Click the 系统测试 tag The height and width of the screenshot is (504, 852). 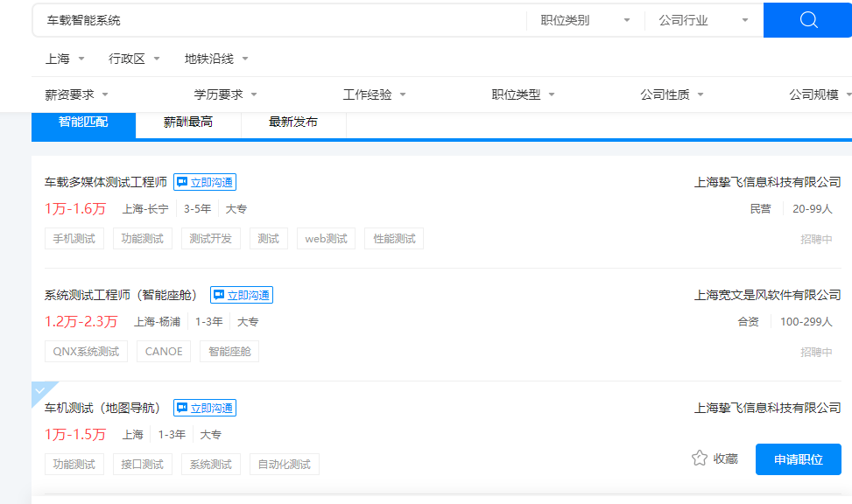211,465
